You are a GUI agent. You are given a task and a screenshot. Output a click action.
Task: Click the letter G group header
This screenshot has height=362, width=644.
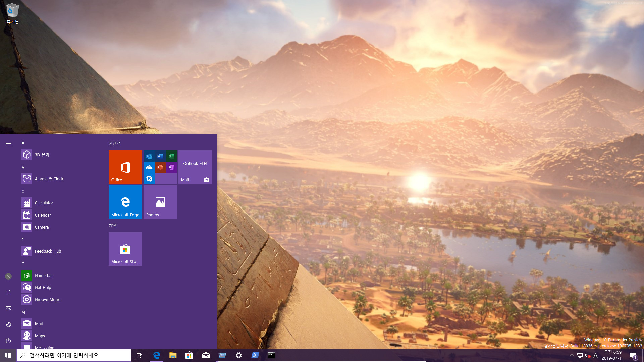click(x=23, y=264)
